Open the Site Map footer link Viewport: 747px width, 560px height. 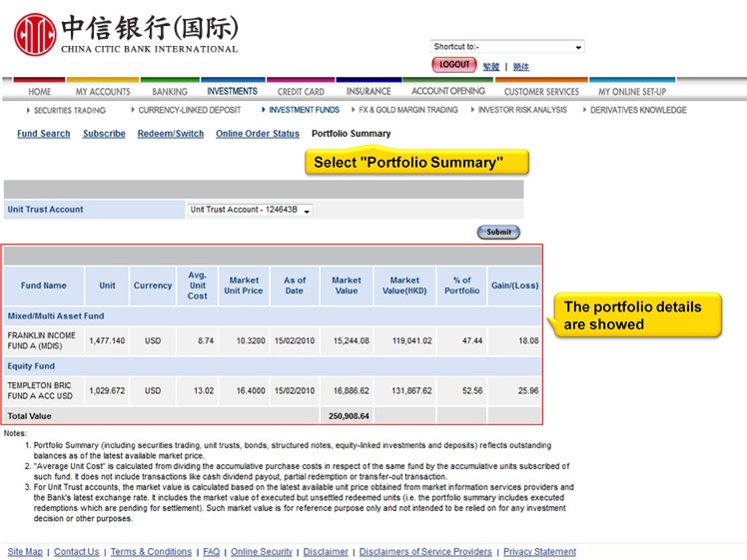coord(25,551)
